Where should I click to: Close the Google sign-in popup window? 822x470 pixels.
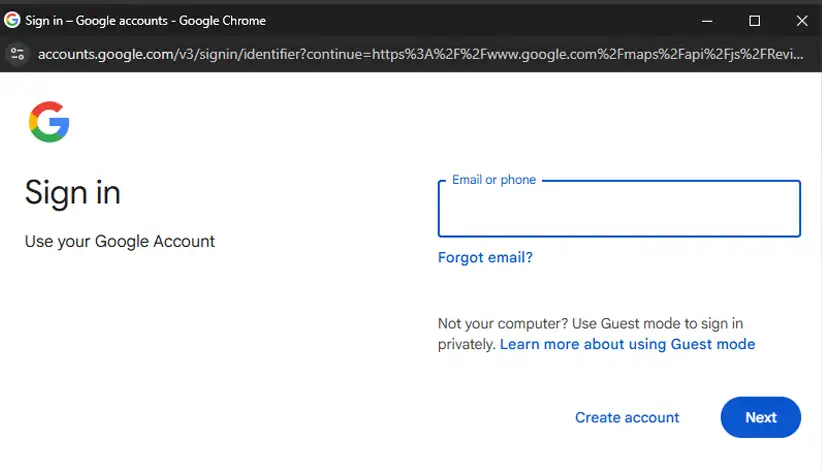point(802,21)
